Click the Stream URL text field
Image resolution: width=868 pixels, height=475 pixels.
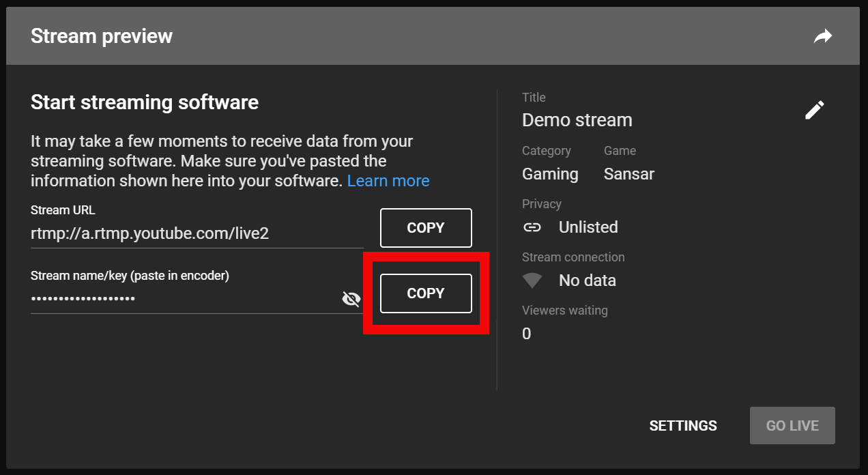197,233
